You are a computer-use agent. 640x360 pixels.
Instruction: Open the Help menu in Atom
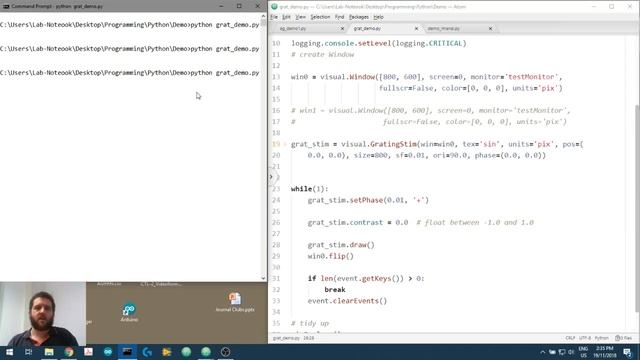point(378,17)
